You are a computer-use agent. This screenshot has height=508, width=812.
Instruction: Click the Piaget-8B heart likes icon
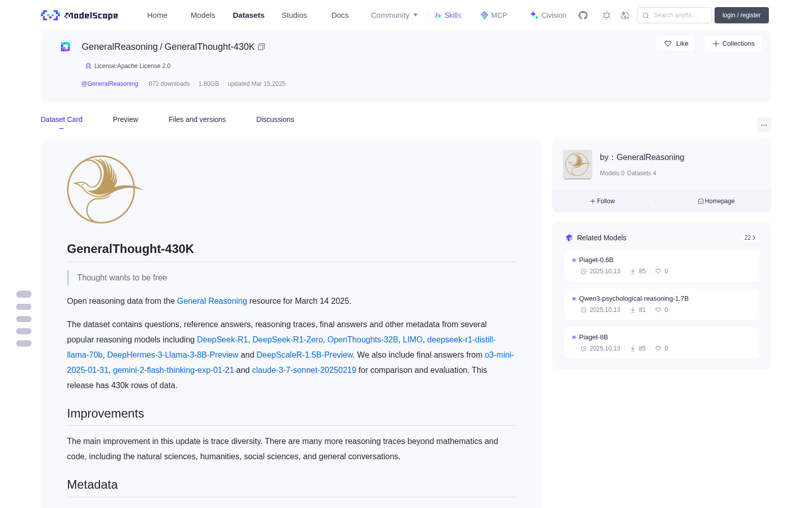coord(658,348)
